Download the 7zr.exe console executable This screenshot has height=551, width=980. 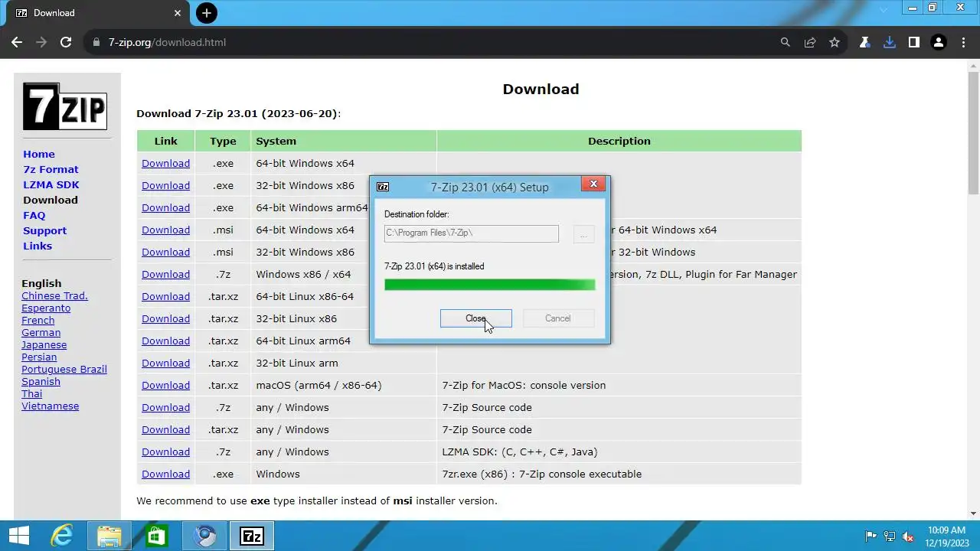point(165,474)
